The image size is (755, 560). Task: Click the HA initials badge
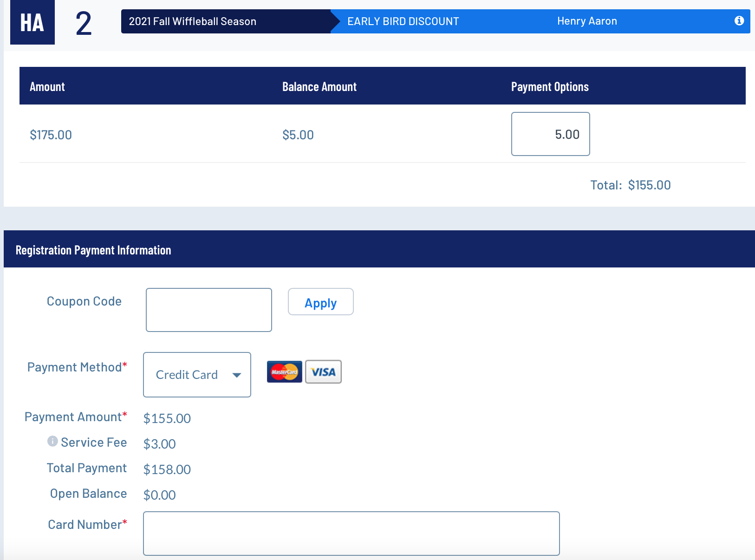tap(32, 22)
